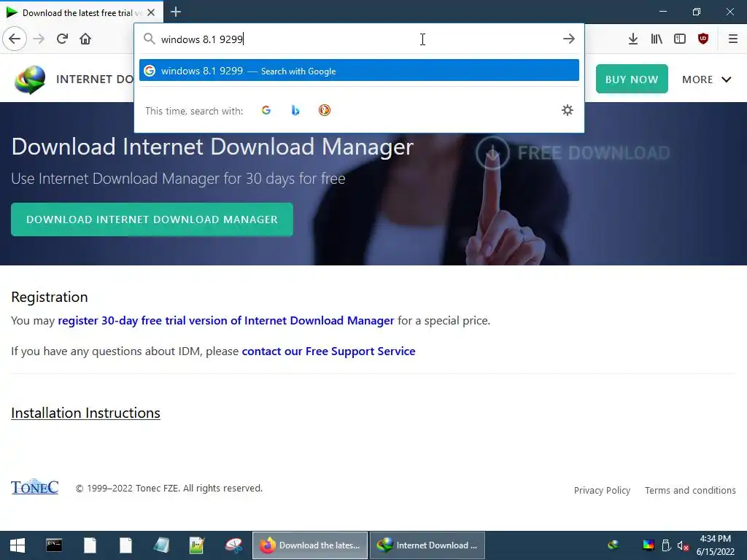The width and height of the screenshot is (747, 560).
Task: Click the go arrow in the address bar
Action: [x=568, y=39]
